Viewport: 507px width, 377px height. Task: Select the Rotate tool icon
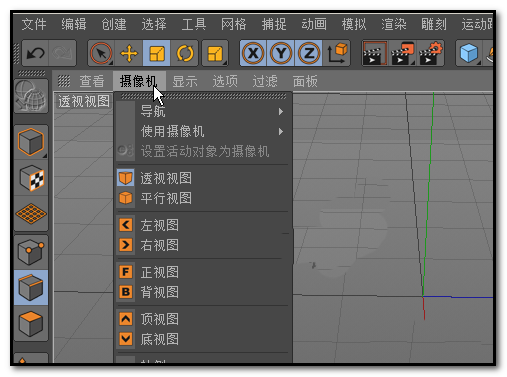pyautogui.click(x=184, y=53)
